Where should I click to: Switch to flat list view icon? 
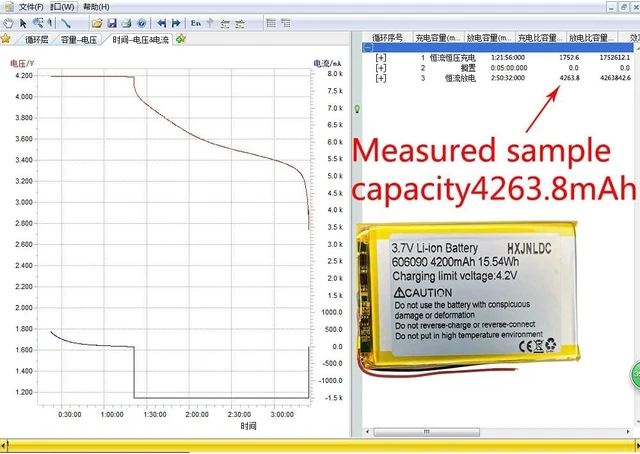click(x=271, y=23)
